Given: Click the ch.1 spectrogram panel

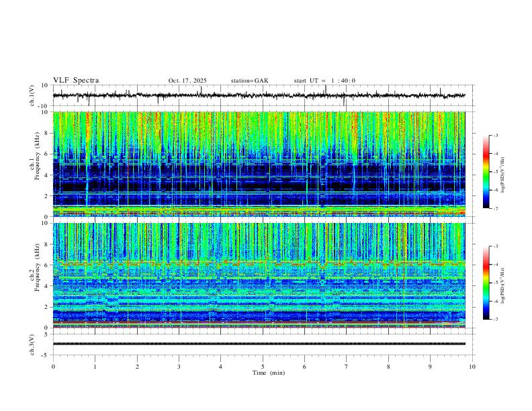Looking at the screenshot, I should point(259,164).
